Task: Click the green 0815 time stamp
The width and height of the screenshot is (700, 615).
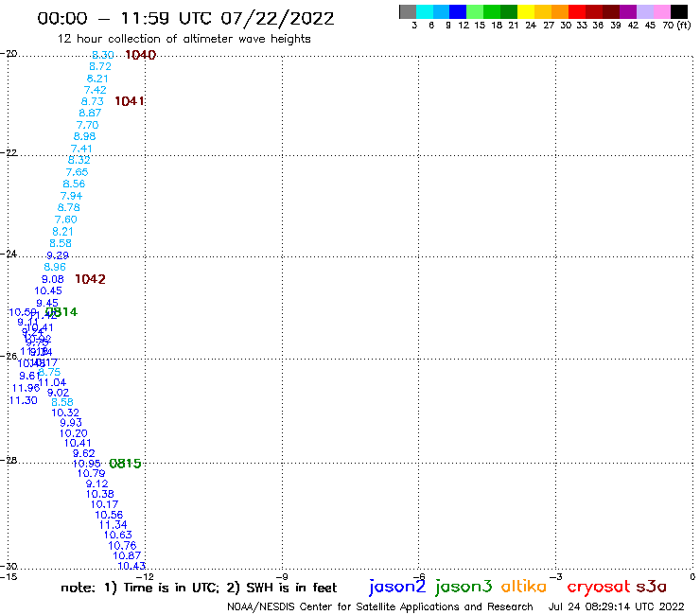Action: click(125, 464)
